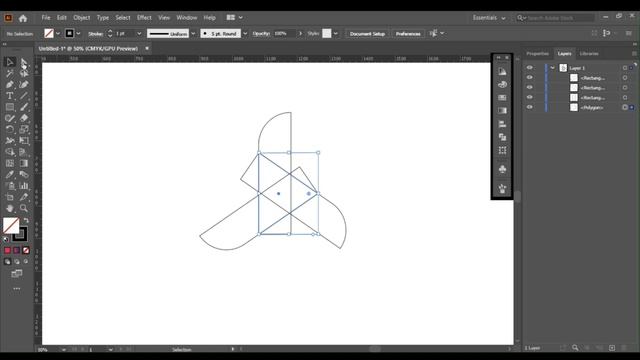
Task: Click the Preferences button
Action: point(408,34)
